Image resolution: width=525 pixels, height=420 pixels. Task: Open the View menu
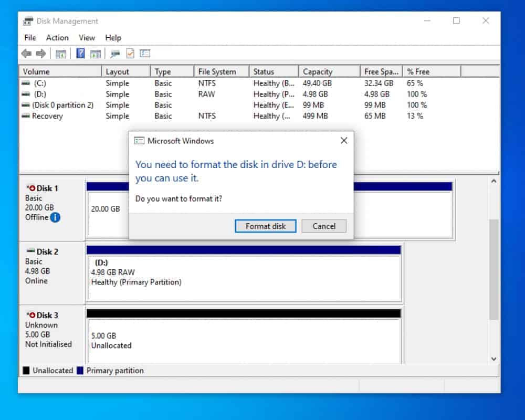pyautogui.click(x=87, y=37)
